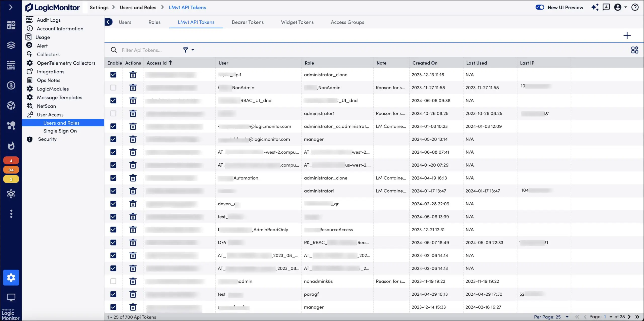
Task: Uncheck Enable for RBAC_UI_dnd row
Action: [113, 101]
